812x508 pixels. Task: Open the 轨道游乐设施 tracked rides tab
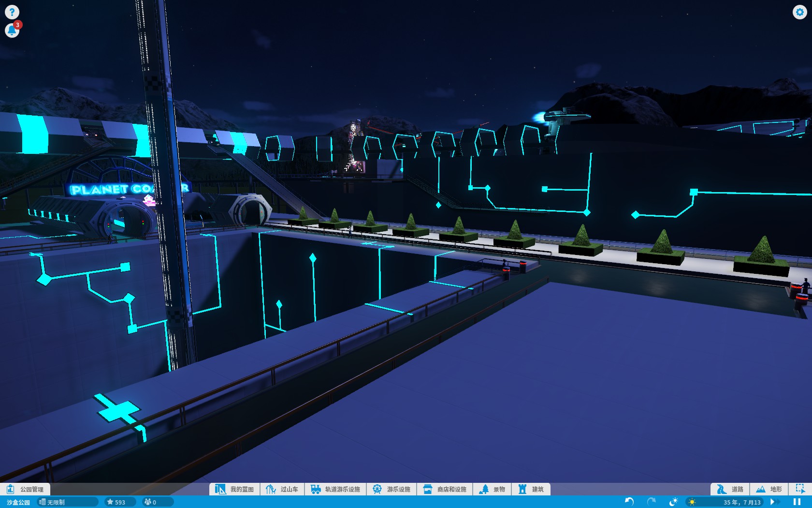[335, 489]
